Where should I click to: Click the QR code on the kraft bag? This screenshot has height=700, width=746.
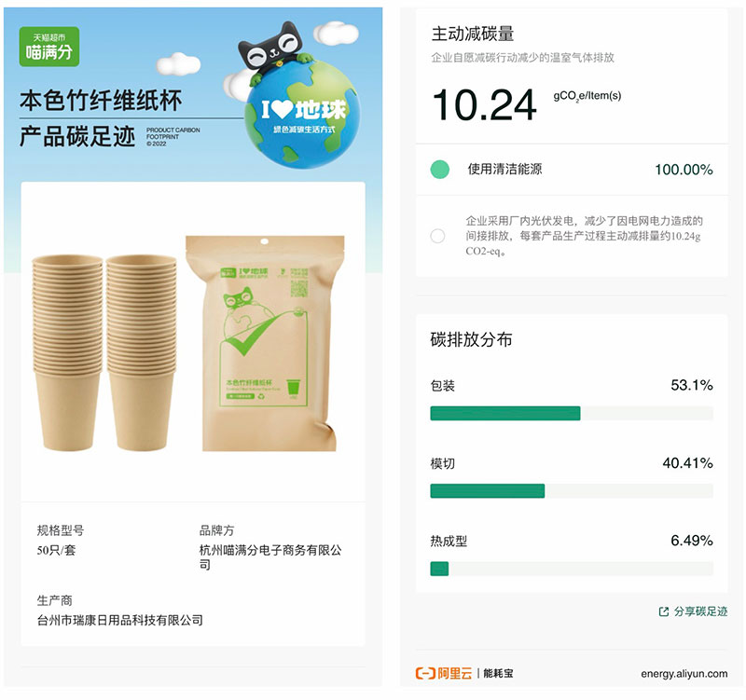[x=299, y=289]
